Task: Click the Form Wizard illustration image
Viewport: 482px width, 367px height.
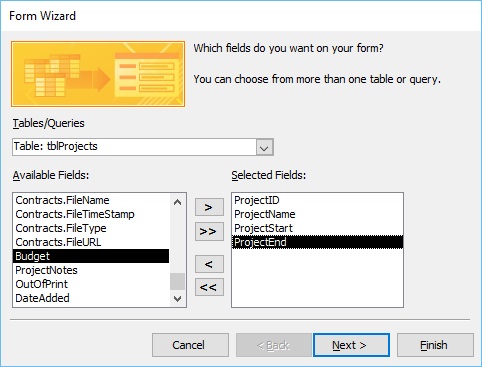Action: [98, 74]
